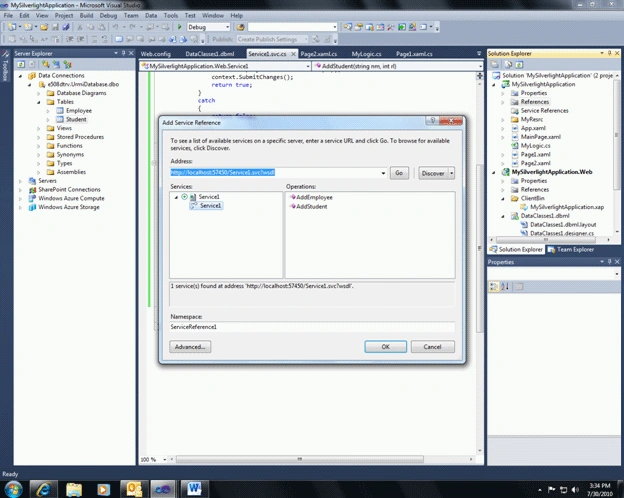This screenshot has height=498, width=624.
Task: Click the editor horizontal scrollbar
Action: [300, 459]
